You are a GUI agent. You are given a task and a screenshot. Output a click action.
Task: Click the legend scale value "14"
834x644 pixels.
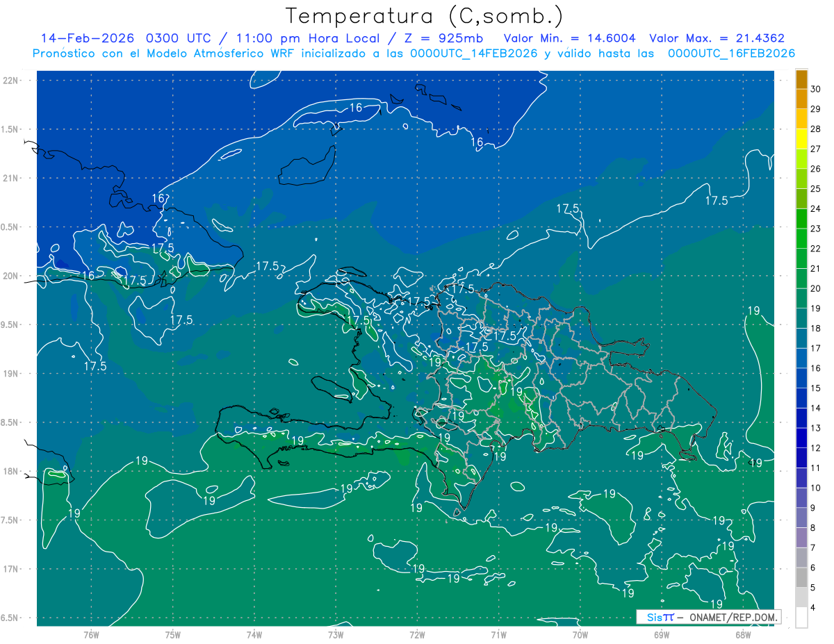click(817, 408)
